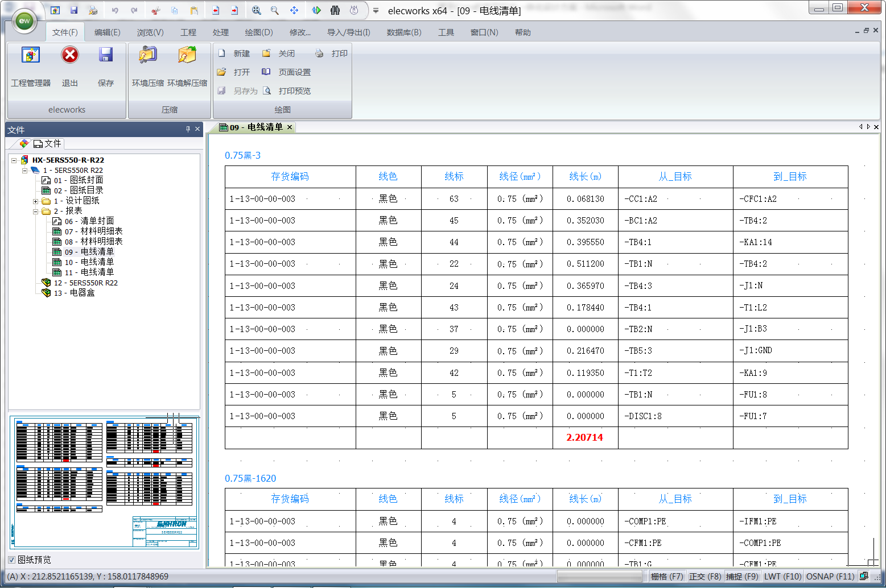Toggle 栅格 (F7) grid mode

(x=667, y=576)
